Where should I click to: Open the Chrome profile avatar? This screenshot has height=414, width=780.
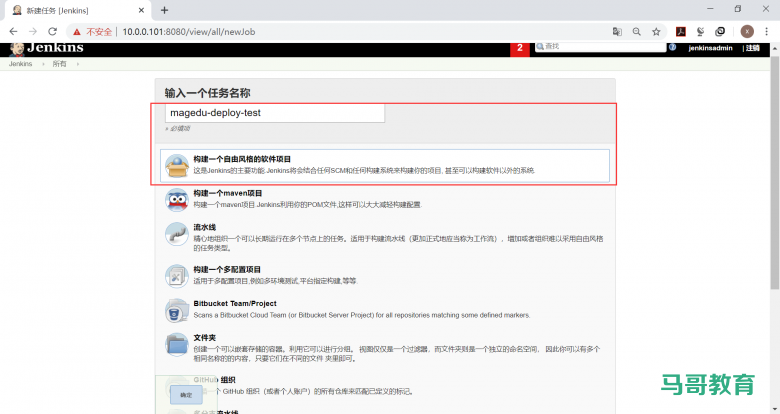pyautogui.click(x=747, y=32)
